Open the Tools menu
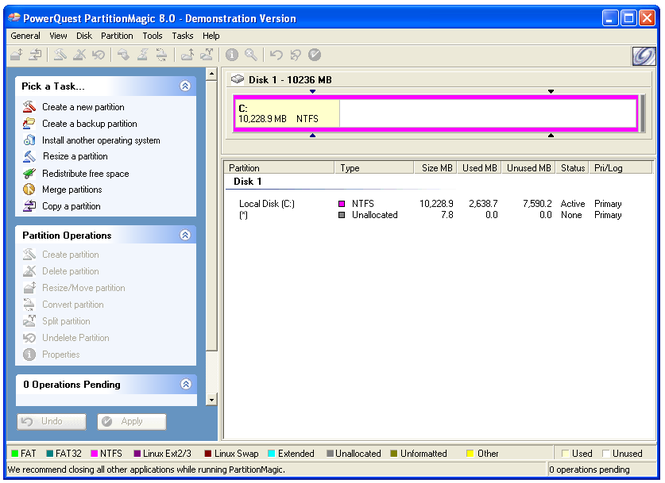 click(152, 36)
